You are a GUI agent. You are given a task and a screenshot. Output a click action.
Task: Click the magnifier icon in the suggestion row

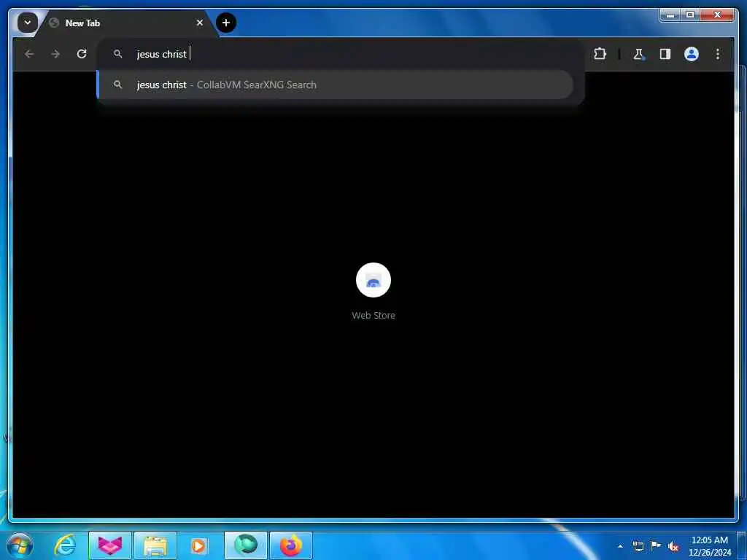click(117, 85)
